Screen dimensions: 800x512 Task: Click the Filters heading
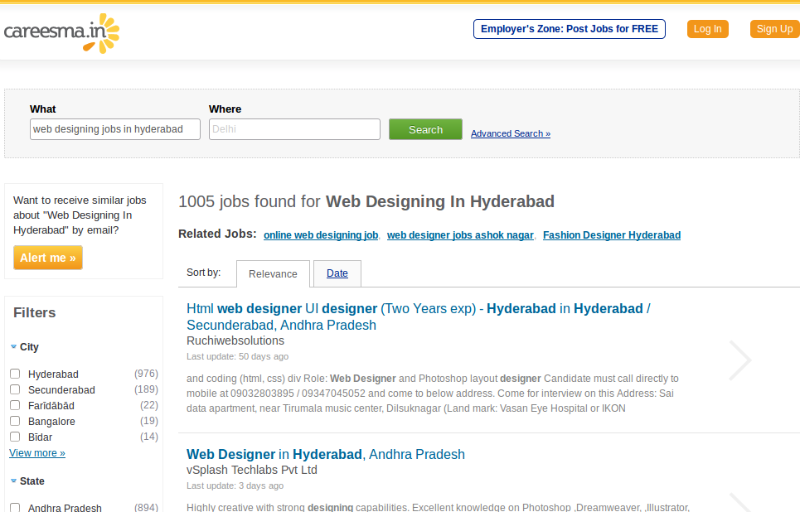click(35, 313)
